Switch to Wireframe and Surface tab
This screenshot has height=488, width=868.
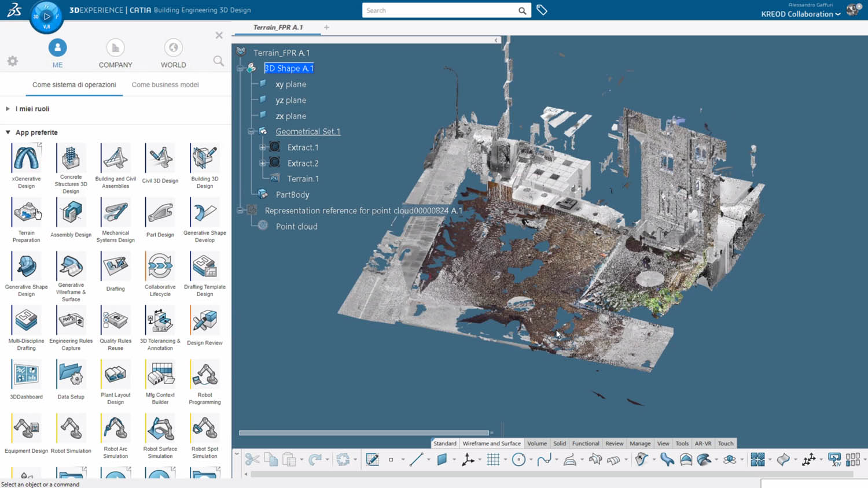click(491, 443)
